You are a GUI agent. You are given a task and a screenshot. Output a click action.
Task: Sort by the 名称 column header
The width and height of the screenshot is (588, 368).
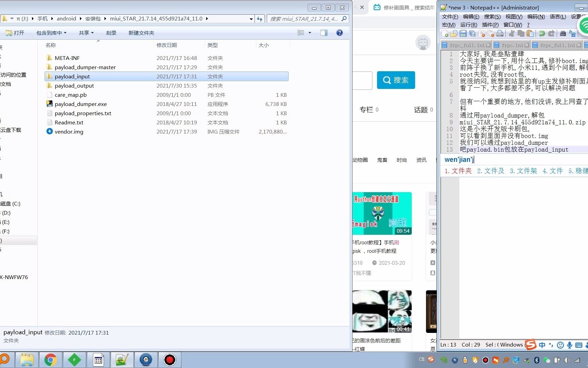tap(51, 45)
